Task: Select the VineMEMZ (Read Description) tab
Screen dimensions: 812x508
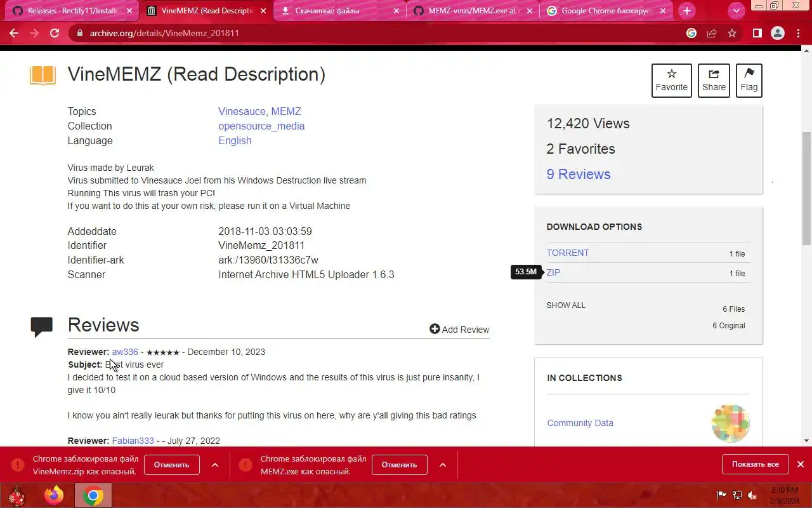Action: (x=207, y=11)
